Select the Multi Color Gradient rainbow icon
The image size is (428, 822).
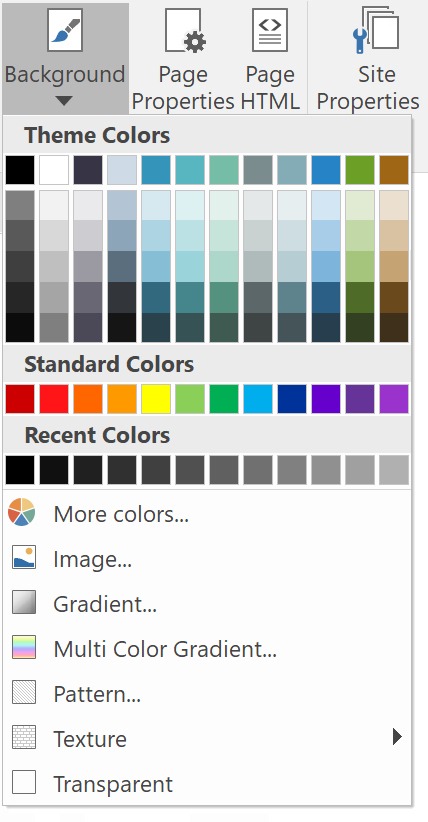(x=24, y=647)
